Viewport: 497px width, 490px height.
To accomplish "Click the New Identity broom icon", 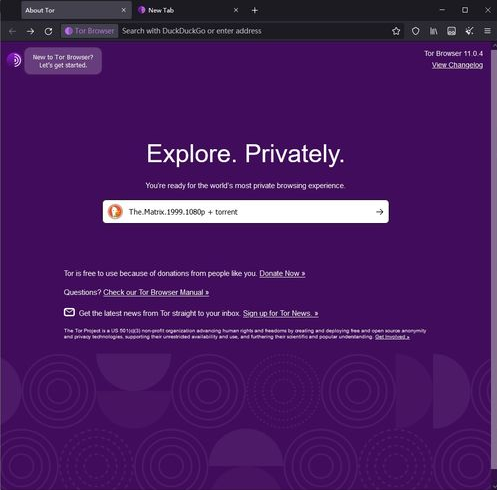I will [469, 31].
